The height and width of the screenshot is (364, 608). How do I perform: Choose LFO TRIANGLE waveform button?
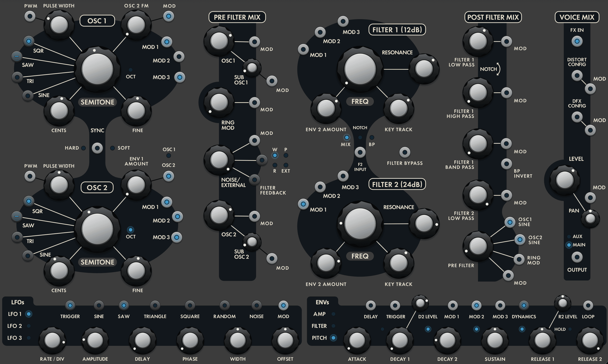point(155,306)
